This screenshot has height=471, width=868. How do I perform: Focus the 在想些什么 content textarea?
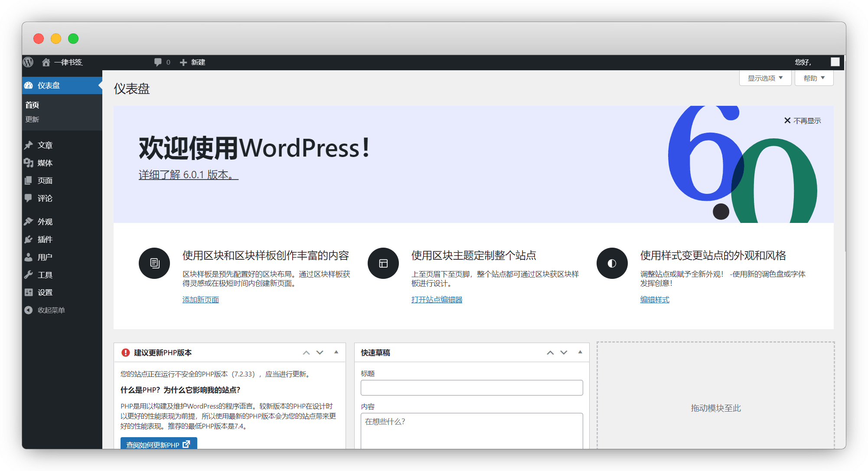click(472, 431)
